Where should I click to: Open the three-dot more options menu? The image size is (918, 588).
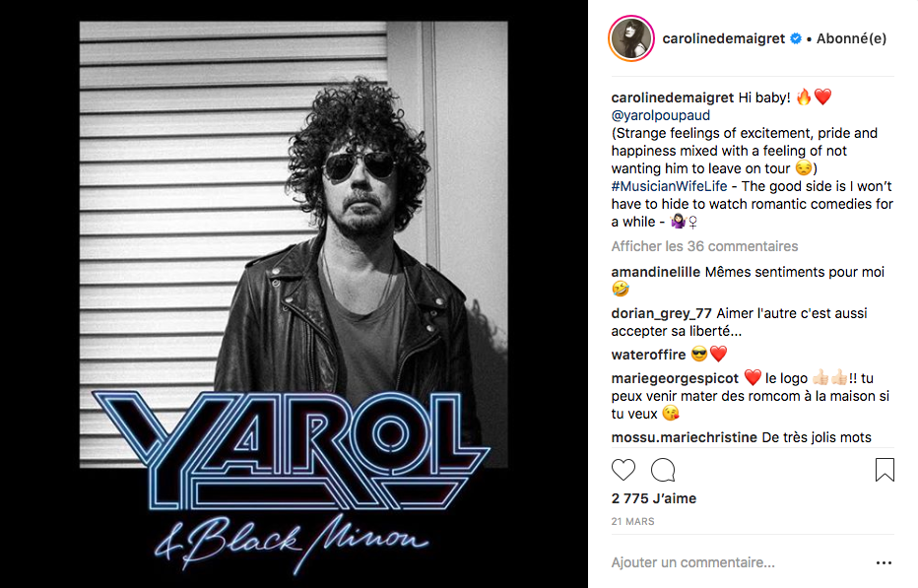click(x=884, y=562)
